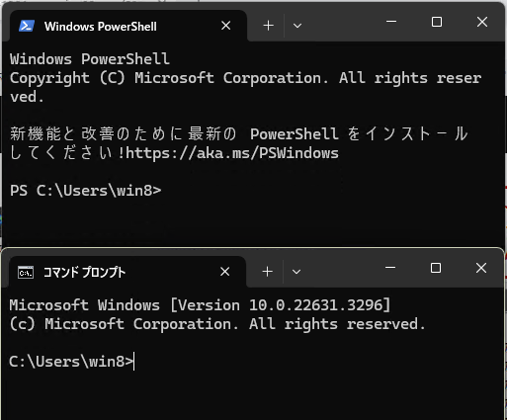The width and height of the screenshot is (507, 420).
Task: Expand the profile dropdown in the Command Prompt window
Action: tap(296, 272)
